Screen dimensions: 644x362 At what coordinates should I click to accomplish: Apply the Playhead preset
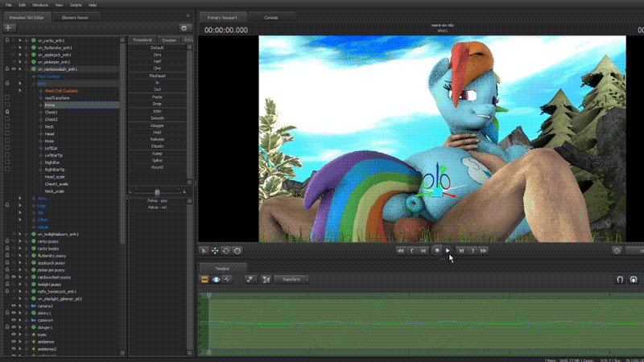tap(157, 76)
